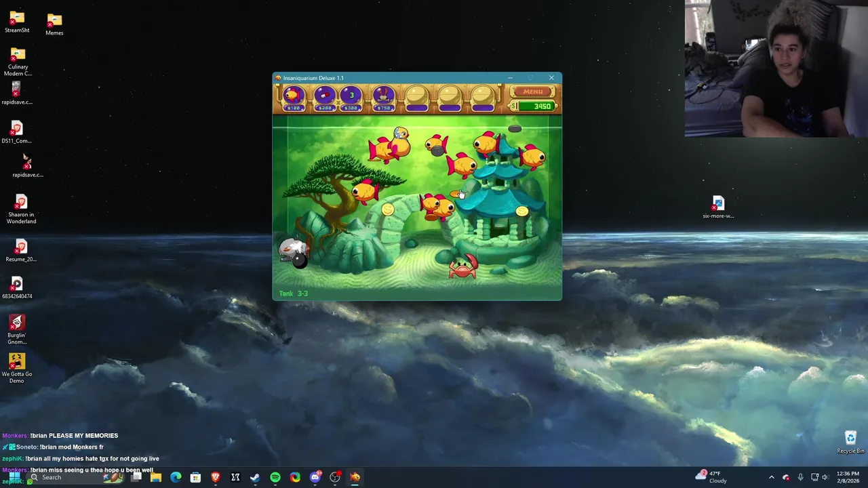Open Discord from the taskbar

point(315,477)
